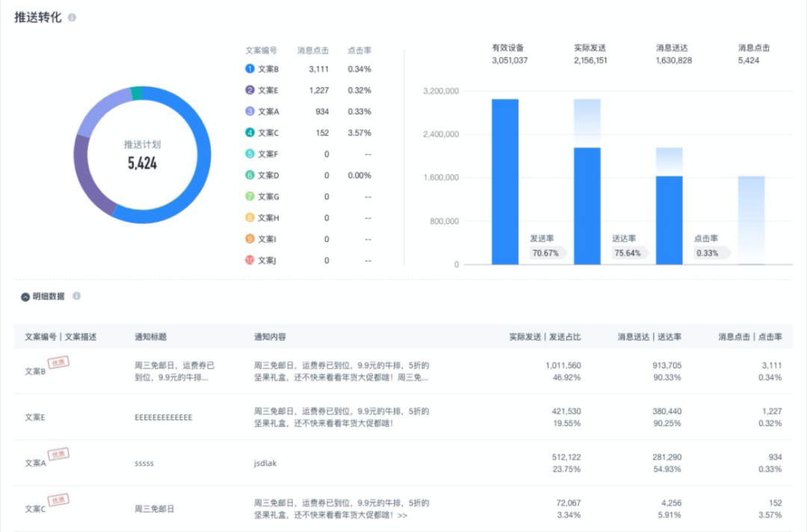807x532 pixels.
Task: Click the 优质 stamp on 文案B row
Action: coord(58,362)
